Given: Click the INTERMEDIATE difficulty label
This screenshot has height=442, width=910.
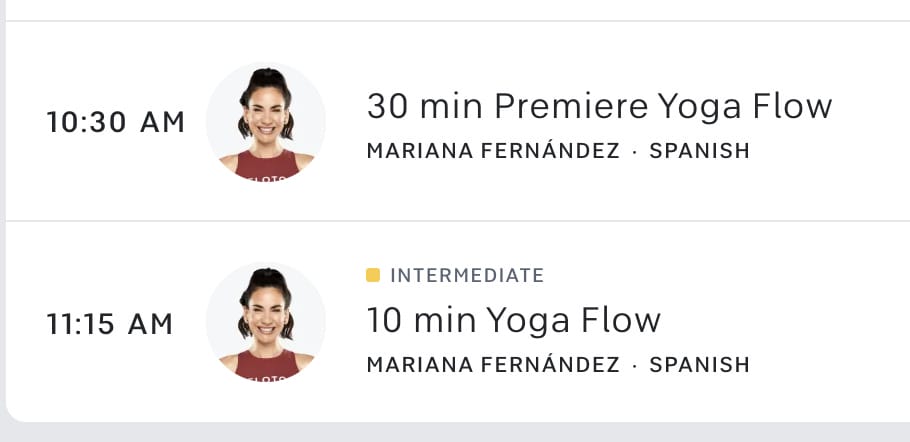Looking at the screenshot, I should [x=467, y=275].
